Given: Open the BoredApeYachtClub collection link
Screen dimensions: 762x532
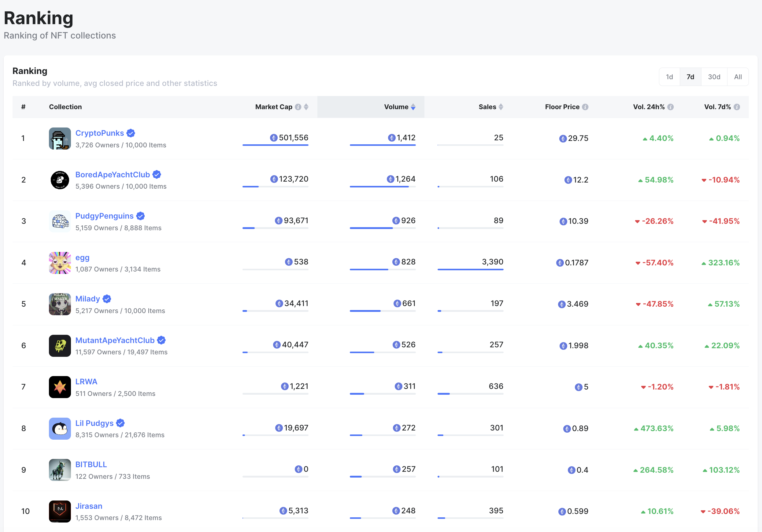Looking at the screenshot, I should [x=113, y=175].
